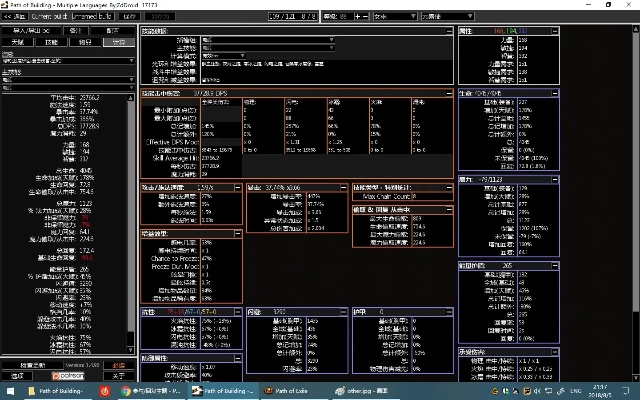
Task: Edit the 'Unnamed build' name field
Action: pos(93,16)
